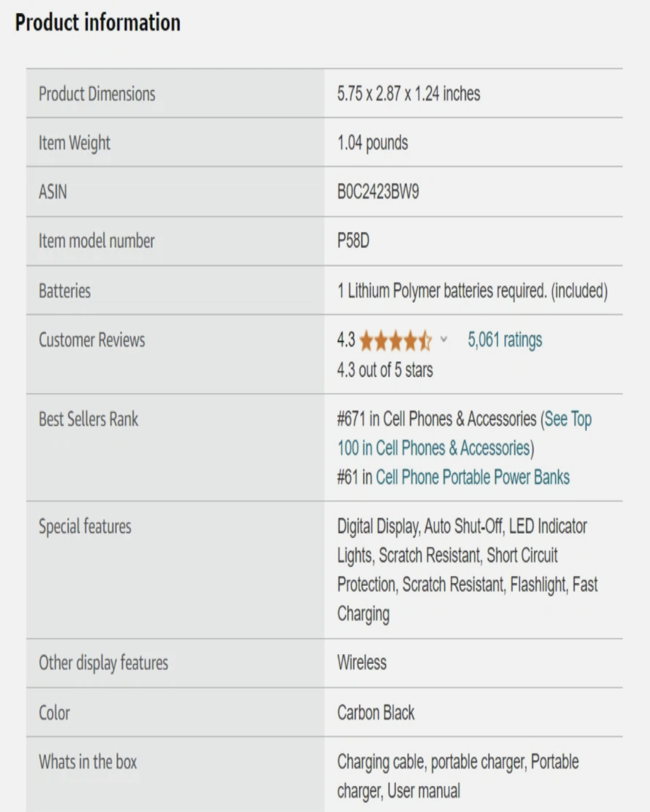Viewport: 650px width, 812px height.
Task: Open Cell Phone Portable Power Banks category
Action: click(473, 477)
